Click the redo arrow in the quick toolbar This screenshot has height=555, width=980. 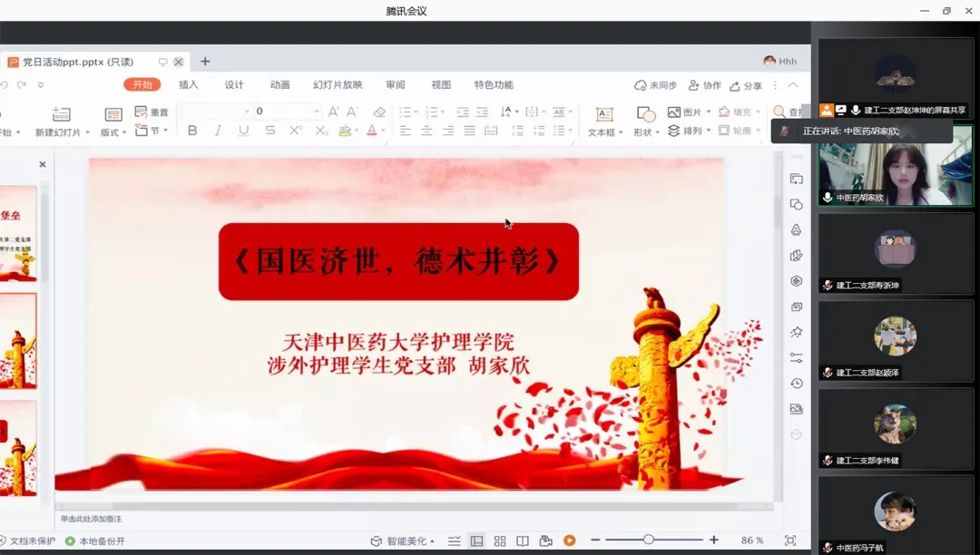[x=22, y=85]
